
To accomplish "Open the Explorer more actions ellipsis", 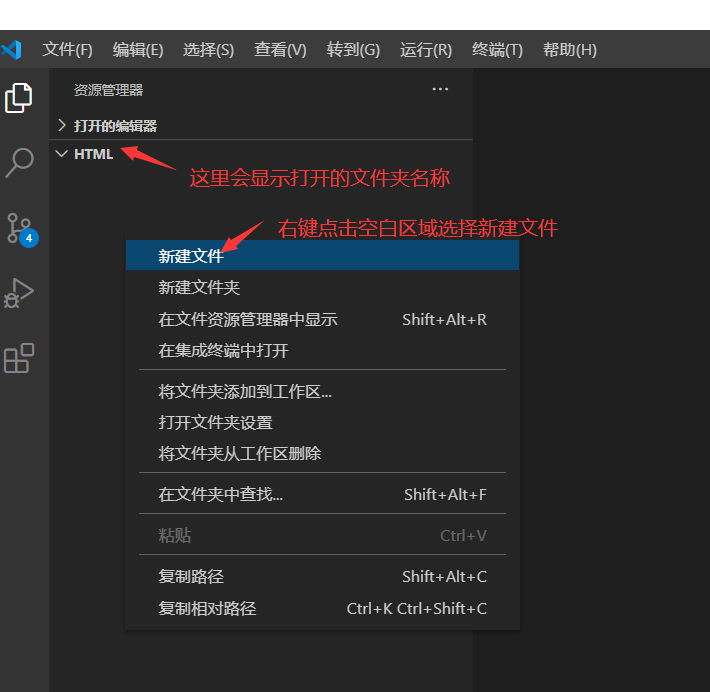I will (440, 90).
